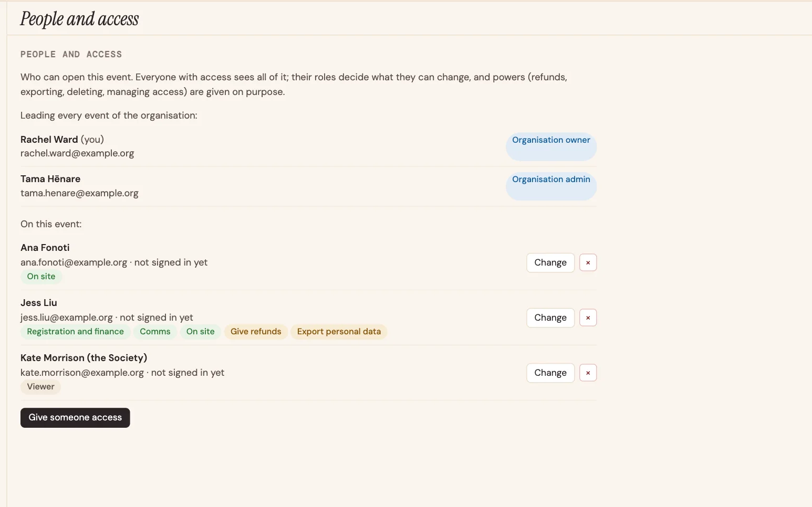Screen dimensions: 812x507
Task: Click the ana.fonoti@example.org sign-in status line
Action: click(x=114, y=262)
